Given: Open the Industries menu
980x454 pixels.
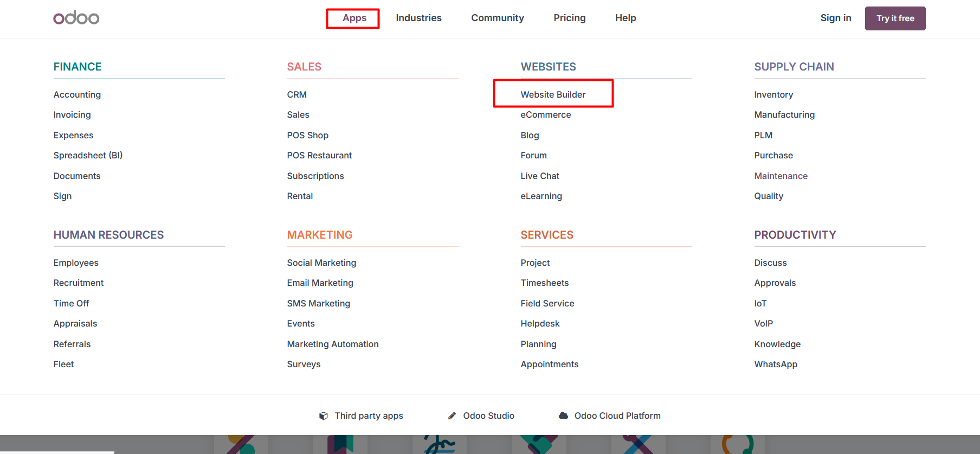Looking at the screenshot, I should tap(418, 18).
